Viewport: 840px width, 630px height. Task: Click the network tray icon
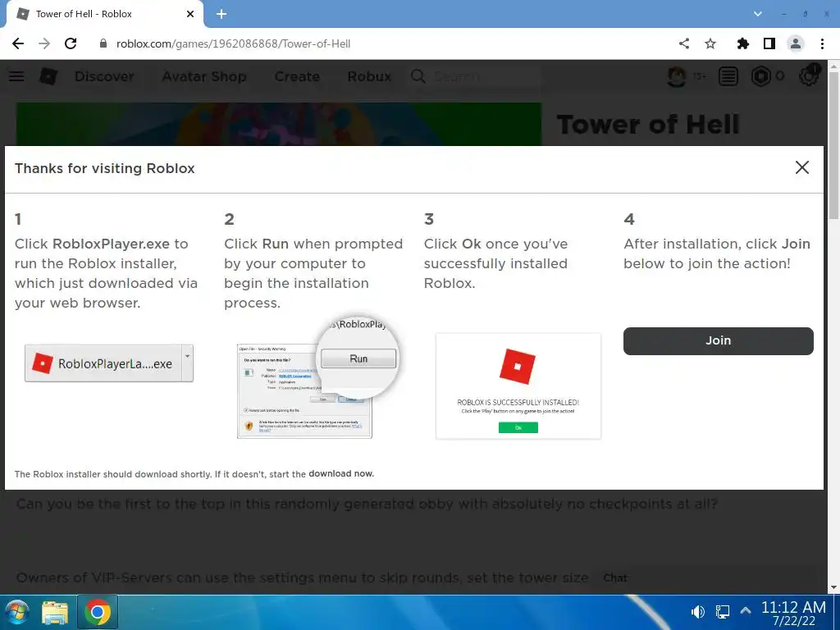[722, 612]
